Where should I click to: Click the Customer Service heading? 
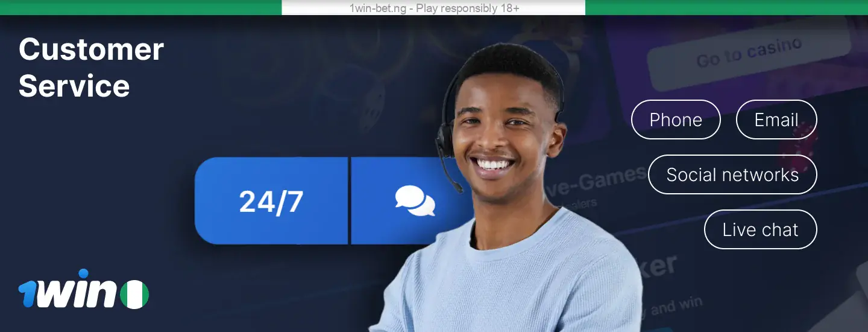click(x=91, y=68)
